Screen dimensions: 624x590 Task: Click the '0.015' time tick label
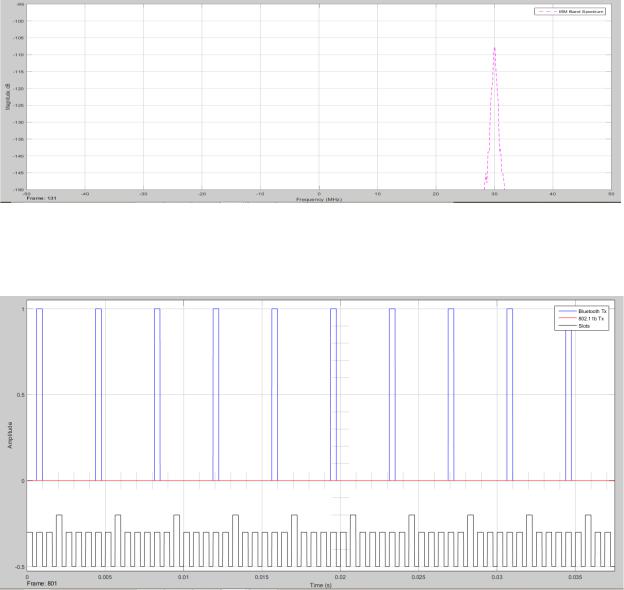[261, 576]
